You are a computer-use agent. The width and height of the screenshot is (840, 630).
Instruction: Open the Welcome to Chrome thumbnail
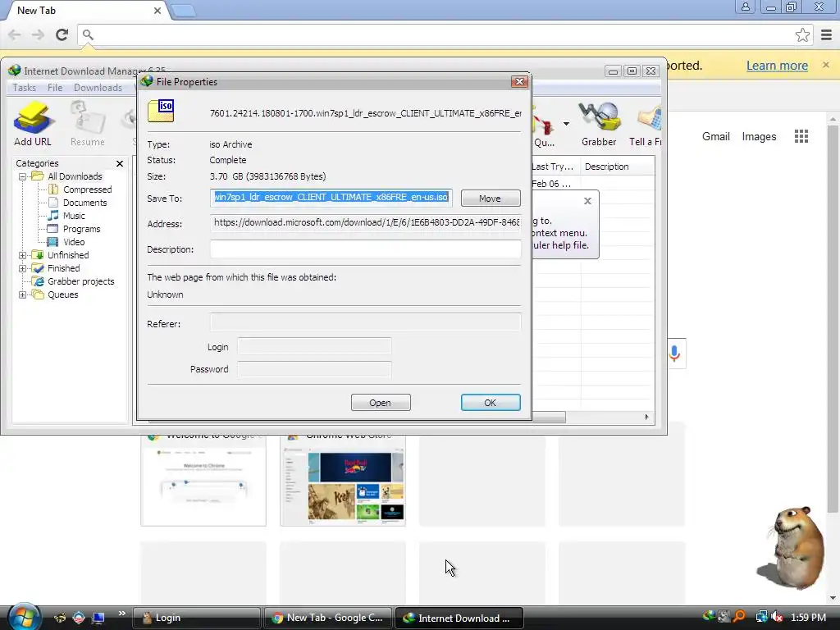(203, 481)
